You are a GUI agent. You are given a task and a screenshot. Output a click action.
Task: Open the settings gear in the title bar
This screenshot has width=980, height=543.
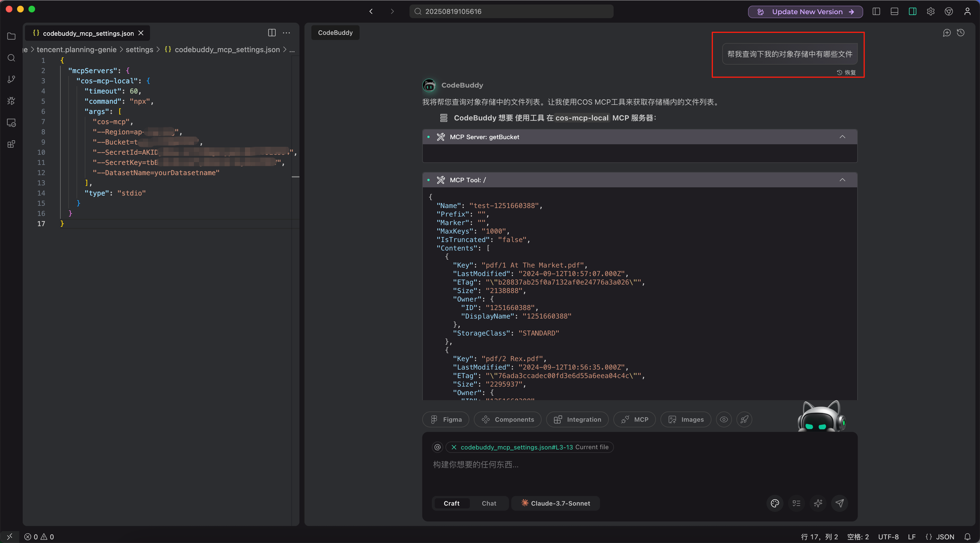coord(931,11)
